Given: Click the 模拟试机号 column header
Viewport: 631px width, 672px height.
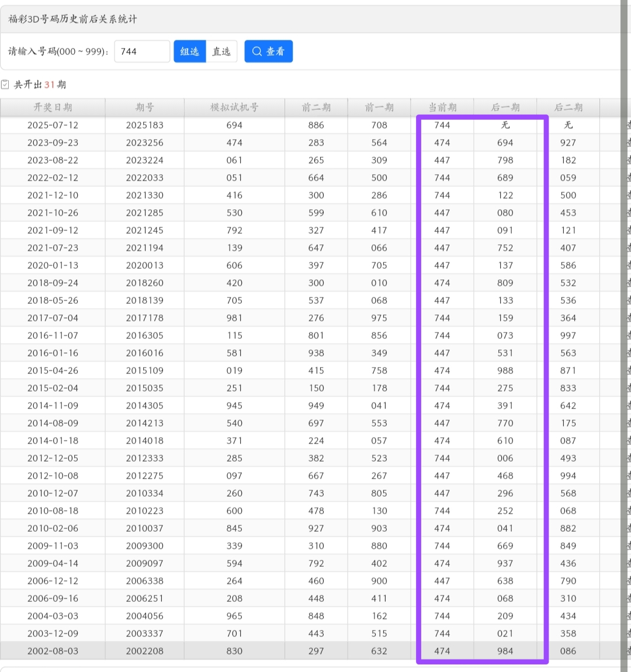Looking at the screenshot, I should pyautogui.click(x=234, y=108).
